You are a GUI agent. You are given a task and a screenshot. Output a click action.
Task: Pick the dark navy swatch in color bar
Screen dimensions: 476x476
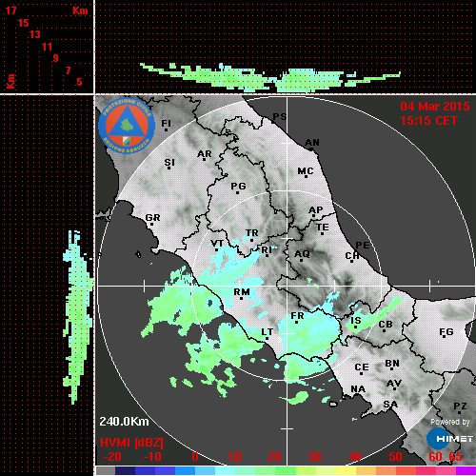125,470
